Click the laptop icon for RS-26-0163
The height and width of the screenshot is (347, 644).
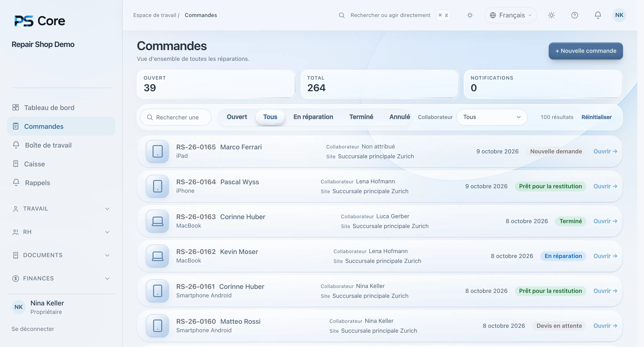tap(157, 221)
